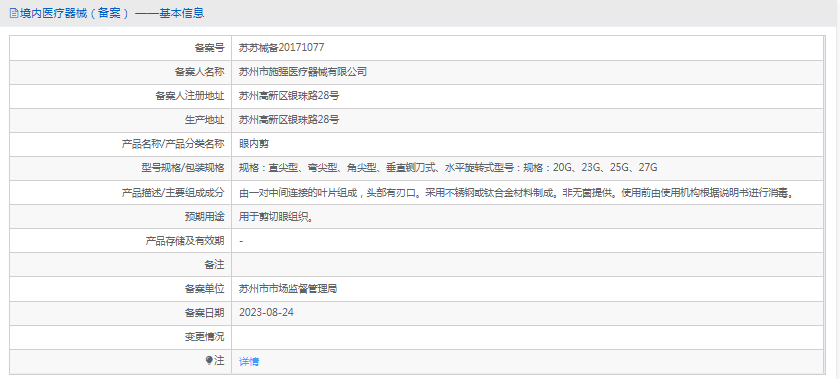This screenshot has width=840, height=379.
Task: Select the value 苏州市施强医疗器械有限公司
Action: tap(303, 72)
